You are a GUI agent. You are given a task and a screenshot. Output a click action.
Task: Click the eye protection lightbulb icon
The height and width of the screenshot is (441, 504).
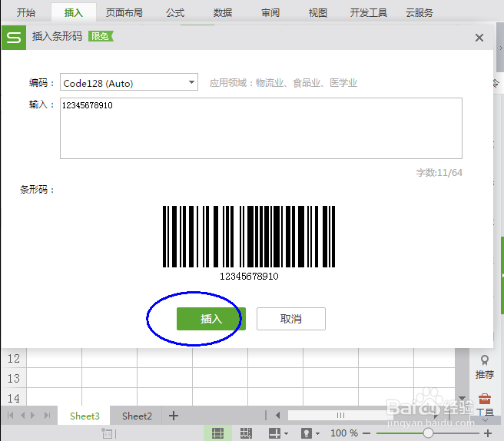[306, 433]
